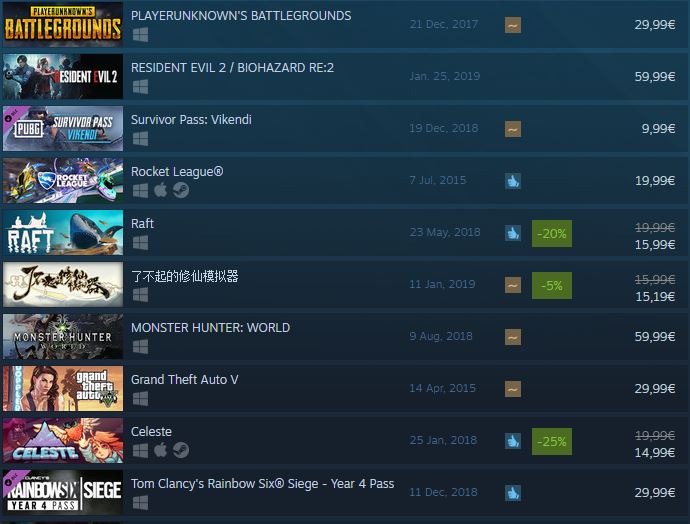Open the Grand Theft Auto V capsule image
Image resolution: width=690 pixels, height=524 pixels.
coord(63,388)
